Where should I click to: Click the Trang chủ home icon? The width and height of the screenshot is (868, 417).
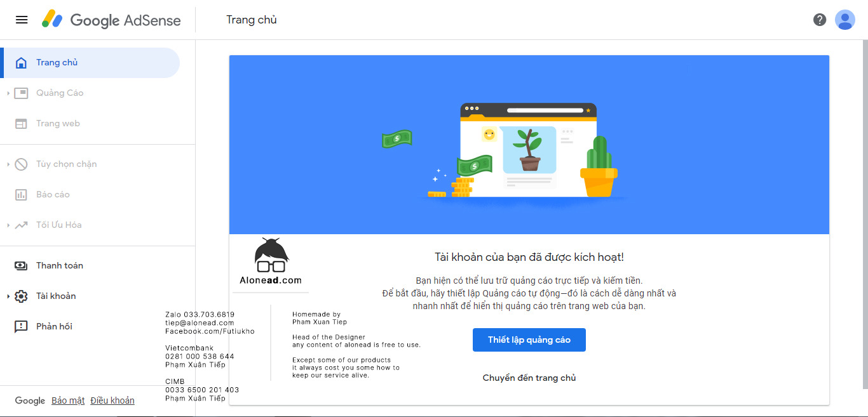[21, 63]
